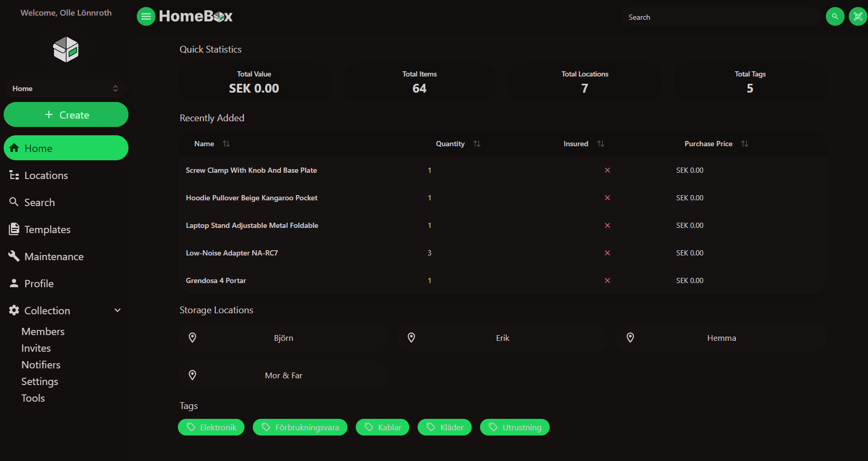Screen dimensions: 868x461
Task: Open the Laptop Stand Adjustable Metal Foldable item
Action: [x=252, y=225]
